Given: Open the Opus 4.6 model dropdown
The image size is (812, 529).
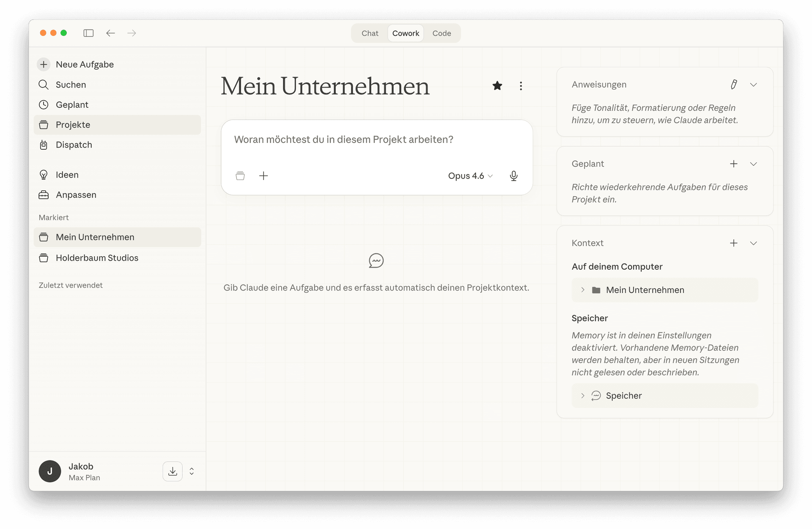Looking at the screenshot, I should click(470, 175).
